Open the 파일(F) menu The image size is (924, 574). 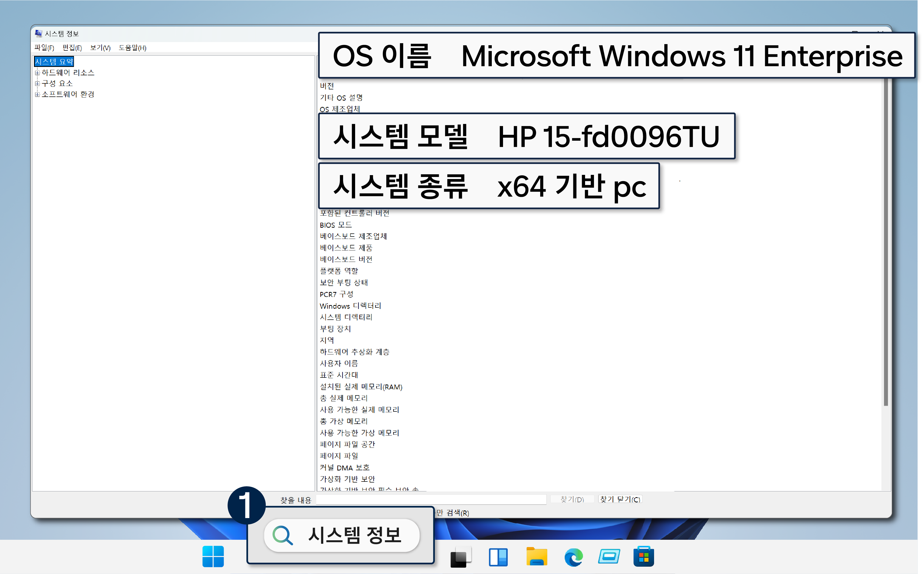pyautogui.click(x=44, y=48)
